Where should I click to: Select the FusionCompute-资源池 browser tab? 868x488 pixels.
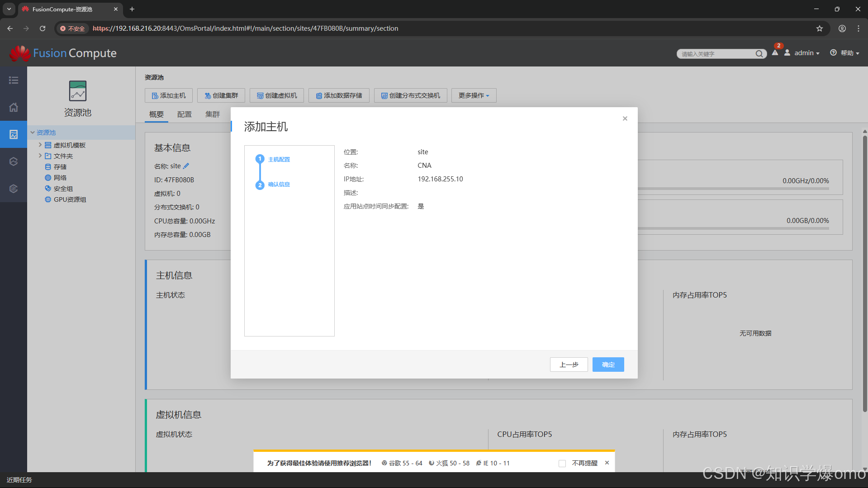pos(70,9)
